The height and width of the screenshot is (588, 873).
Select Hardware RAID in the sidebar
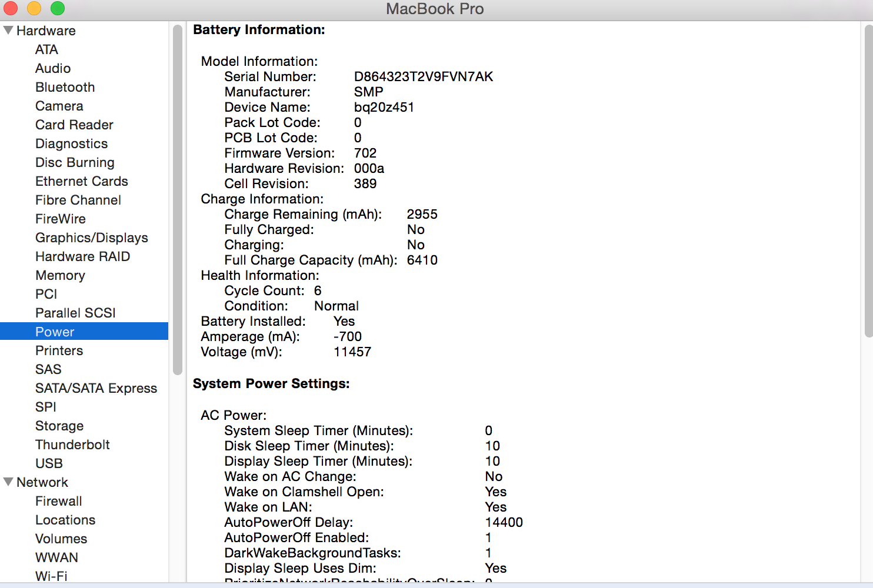coord(82,256)
